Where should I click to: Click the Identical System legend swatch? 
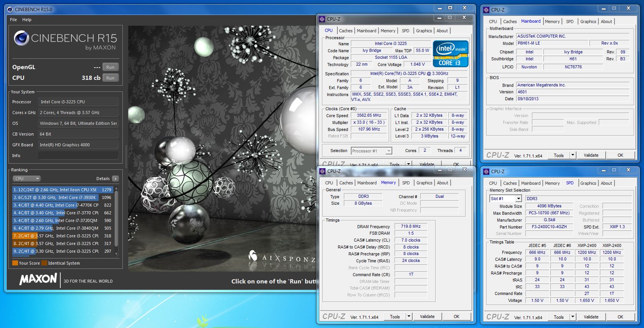45,263
